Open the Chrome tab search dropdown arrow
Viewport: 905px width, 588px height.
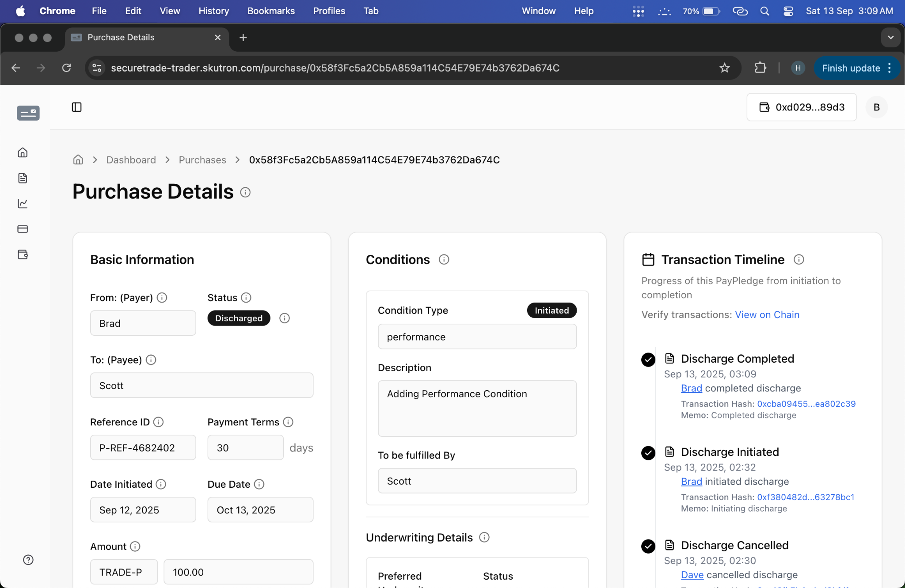click(x=891, y=38)
